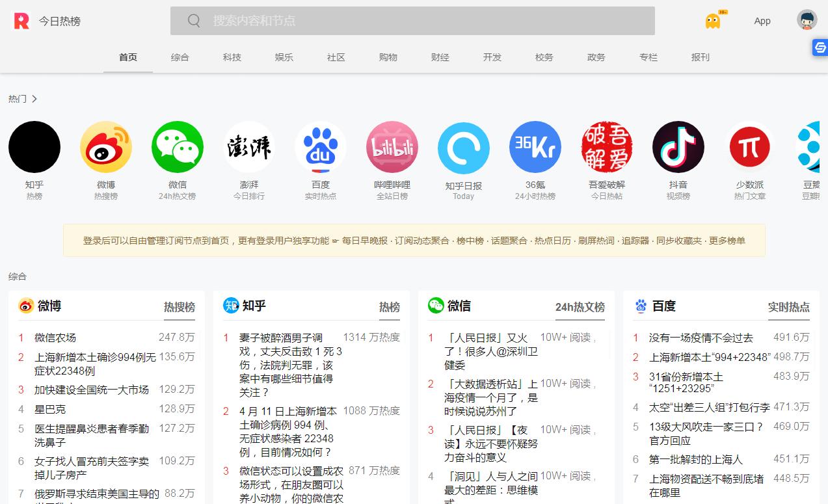Open Baidu topic 没有一场疫情不会过去
Image resolution: width=828 pixels, height=504 pixels.
tap(701, 338)
